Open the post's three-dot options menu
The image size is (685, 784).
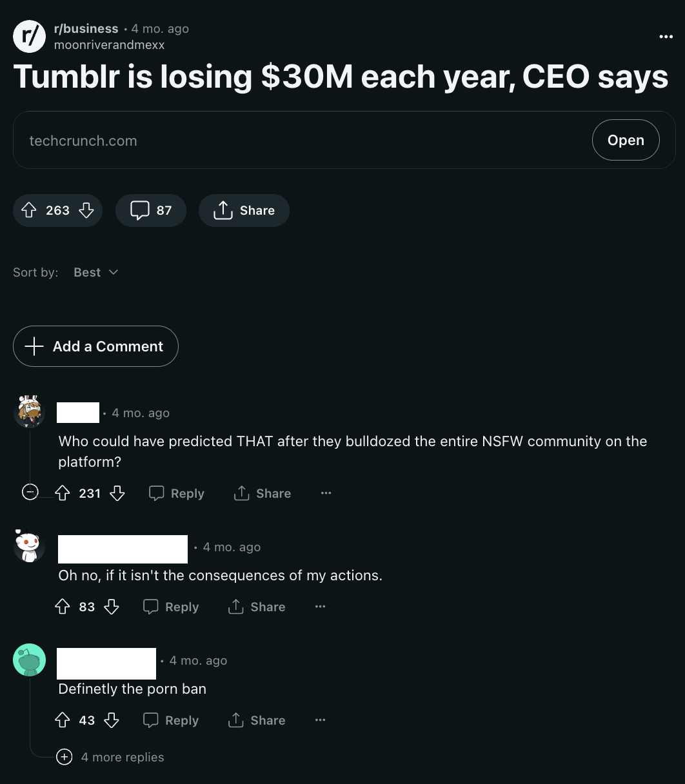click(666, 37)
